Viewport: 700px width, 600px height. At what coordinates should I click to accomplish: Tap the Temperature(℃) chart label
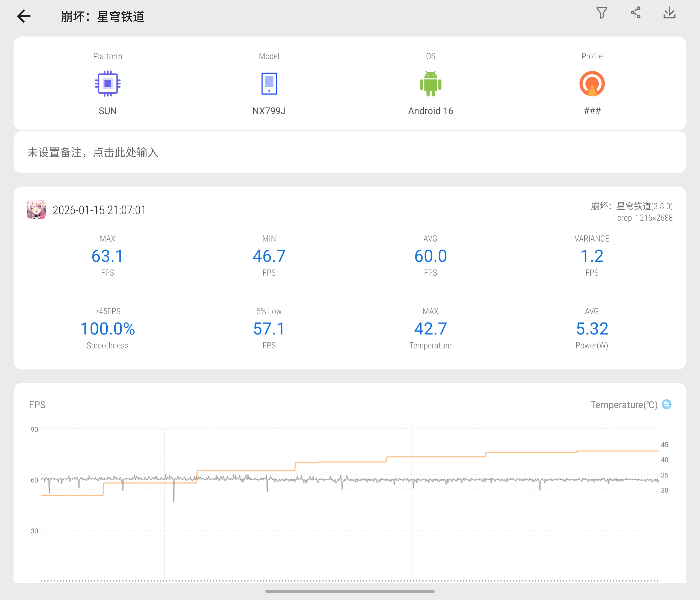point(623,405)
